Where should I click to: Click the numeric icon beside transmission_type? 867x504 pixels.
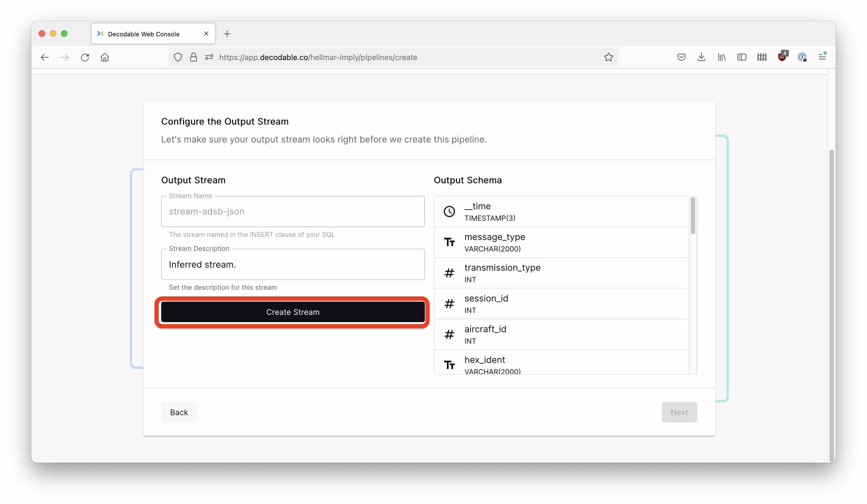tap(449, 273)
